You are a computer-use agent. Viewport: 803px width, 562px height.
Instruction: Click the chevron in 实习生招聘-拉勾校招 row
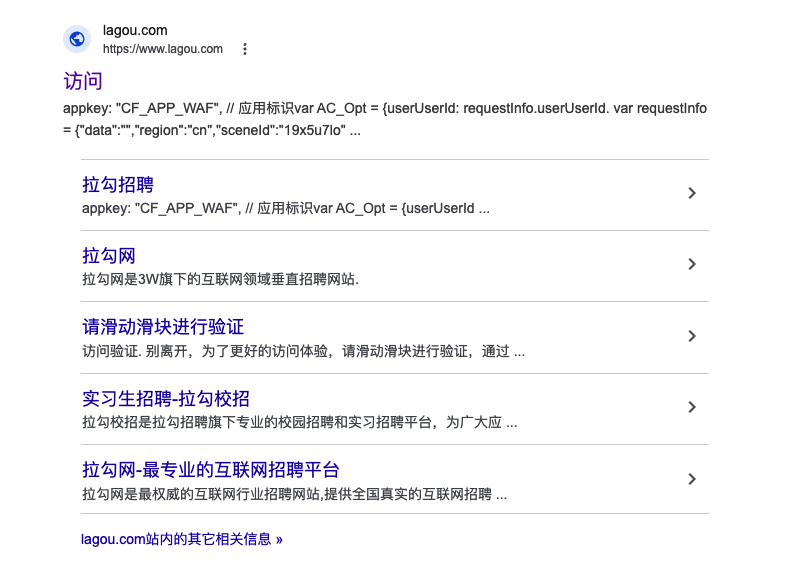pyautogui.click(x=692, y=407)
